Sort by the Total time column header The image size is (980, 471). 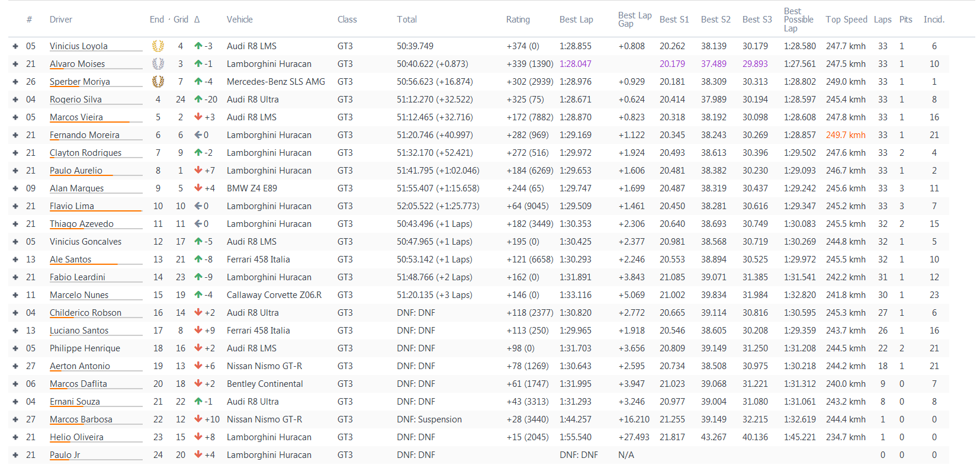click(x=407, y=20)
